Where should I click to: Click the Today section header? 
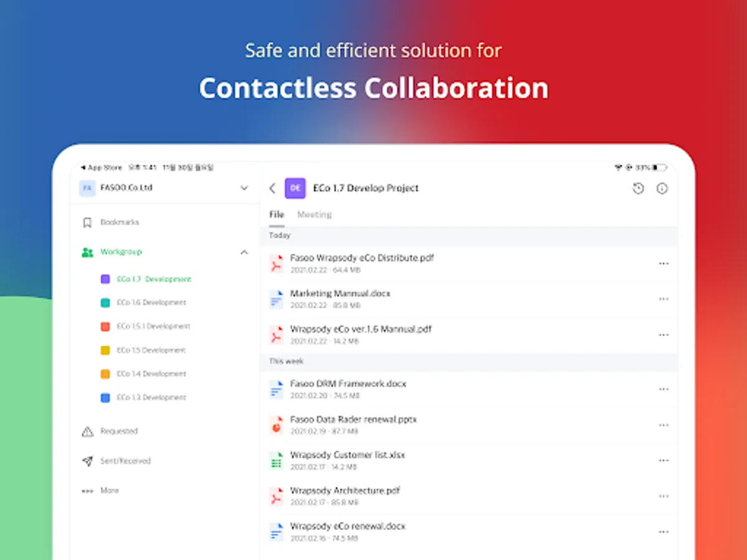tap(280, 236)
